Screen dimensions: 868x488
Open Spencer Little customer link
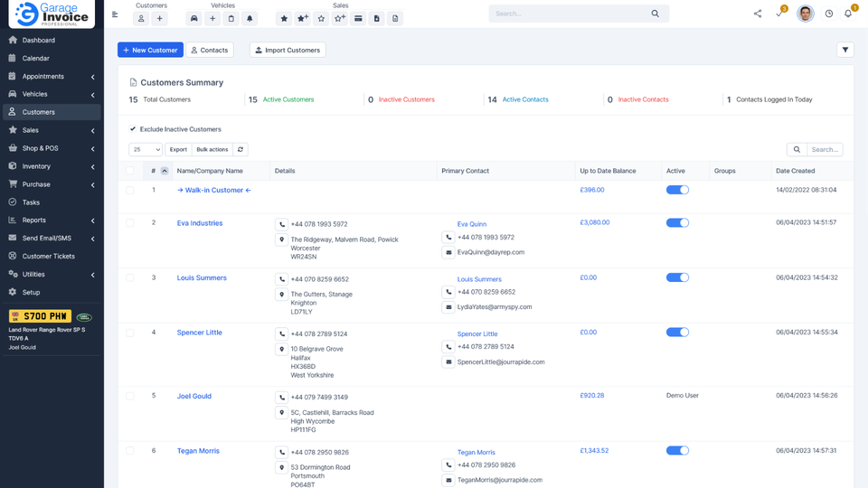click(199, 333)
